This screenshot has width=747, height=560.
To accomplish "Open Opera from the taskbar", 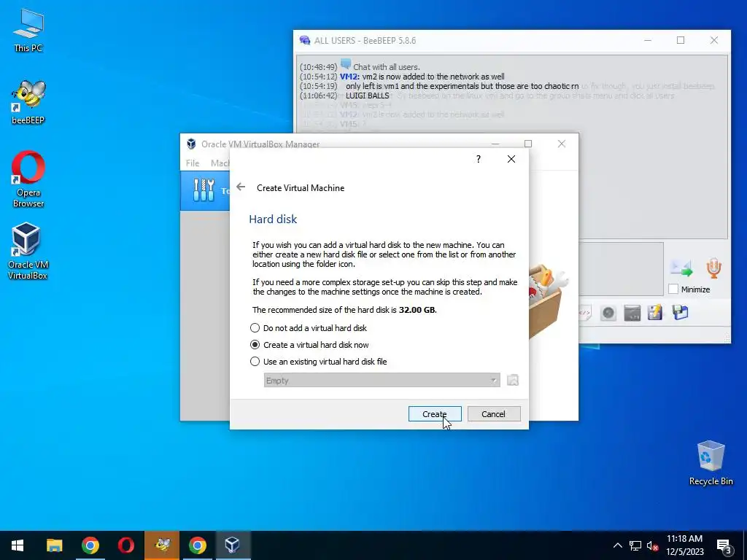I will click(125, 545).
